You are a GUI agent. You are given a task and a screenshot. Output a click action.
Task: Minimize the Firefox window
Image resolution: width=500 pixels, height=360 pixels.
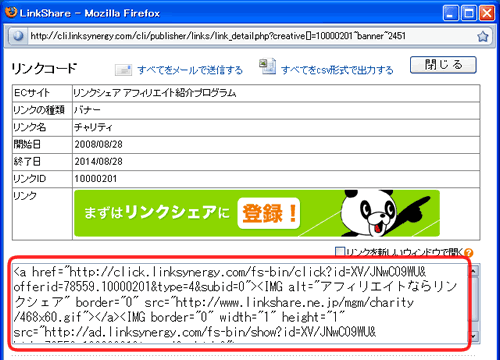[x=450, y=13]
